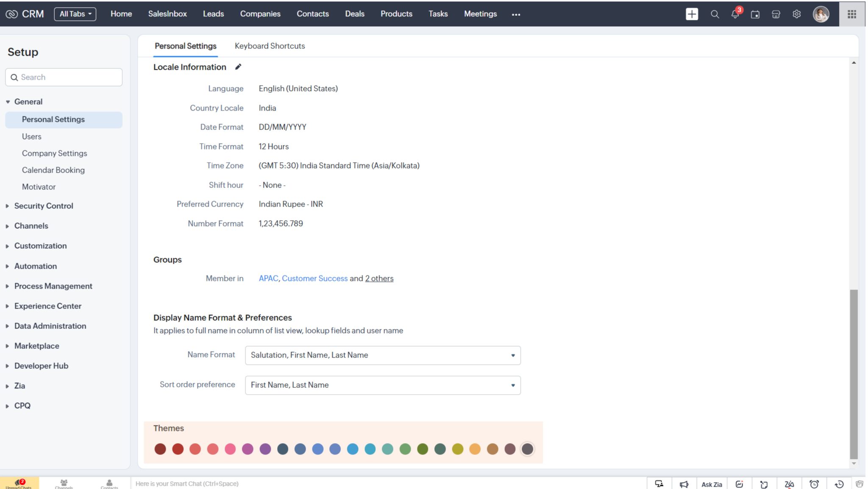Go to the Deals module
This screenshot has height=489, width=868.
click(355, 14)
